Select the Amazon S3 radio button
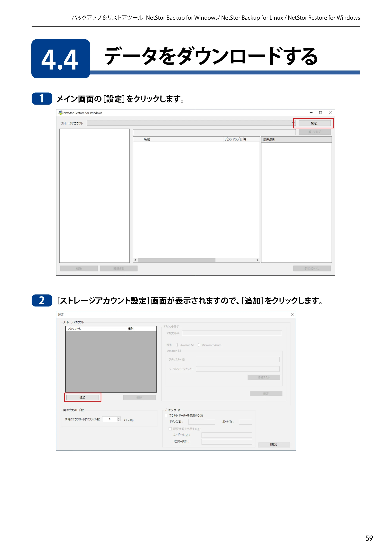 177,345
